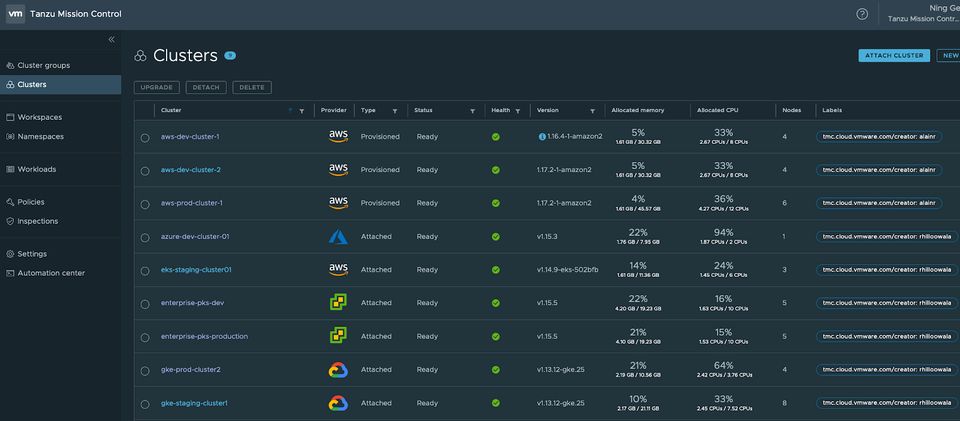This screenshot has height=421, width=960.
Task: Click PKS provider icon for enterprise-pks-dev
Action: click(x=338, y=302)
